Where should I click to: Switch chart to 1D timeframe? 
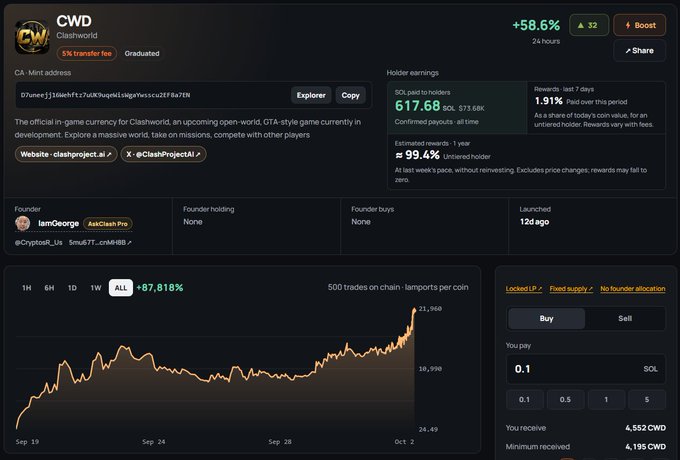pyautogui.click(x=72, y=288)
